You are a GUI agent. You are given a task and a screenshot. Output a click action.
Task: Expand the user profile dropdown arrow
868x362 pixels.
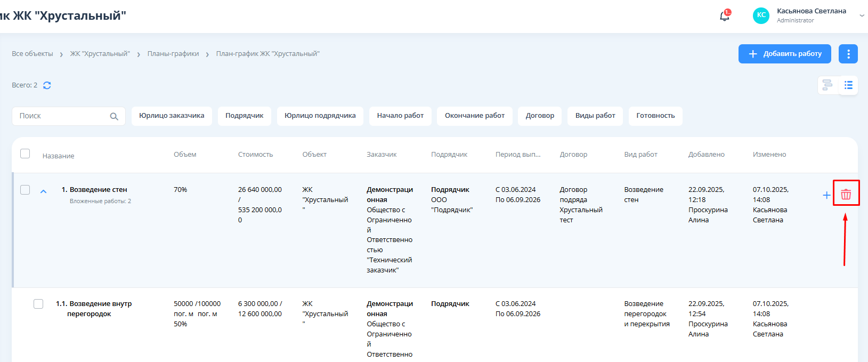coord(862,16)
